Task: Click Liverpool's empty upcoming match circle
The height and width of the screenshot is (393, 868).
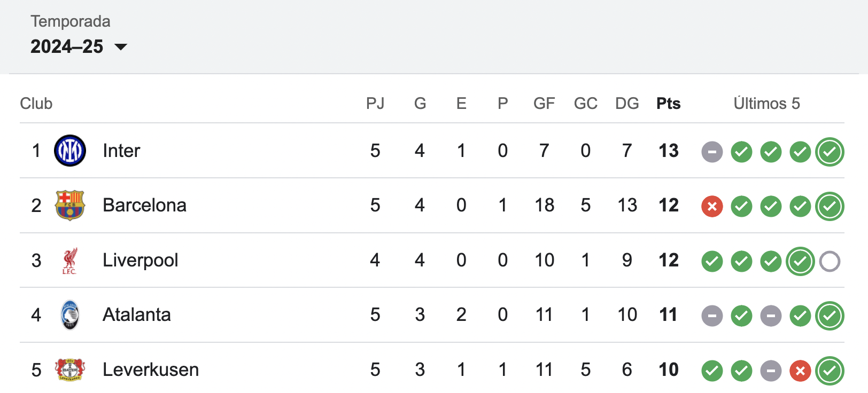Action: tap(830, 262)
